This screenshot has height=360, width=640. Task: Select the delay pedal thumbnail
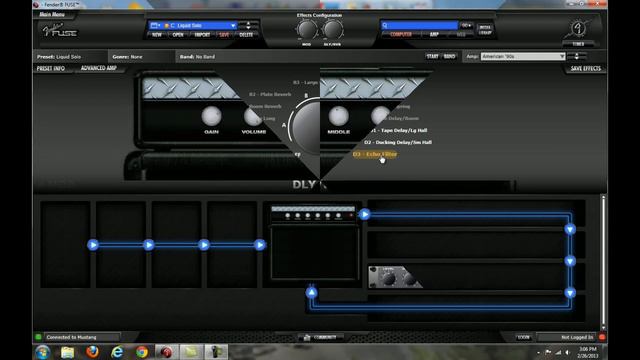click(395, 277)
